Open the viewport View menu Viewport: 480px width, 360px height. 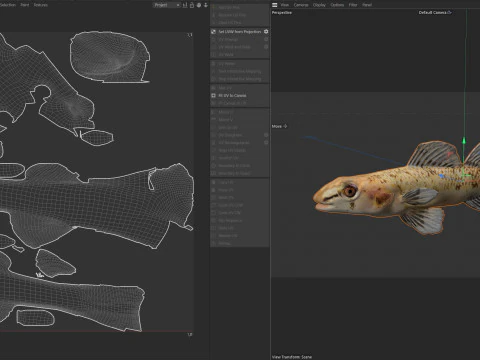pos(285,5)
